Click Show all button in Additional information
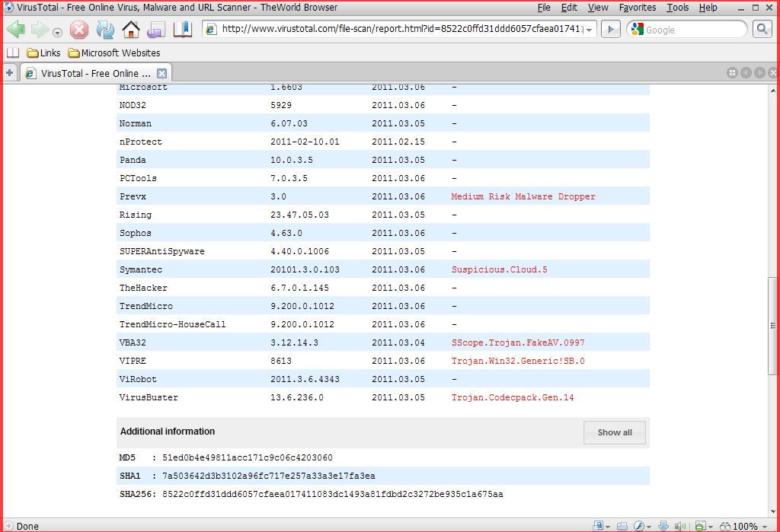This screenshot has height=532, width=780. pos(615,432)
